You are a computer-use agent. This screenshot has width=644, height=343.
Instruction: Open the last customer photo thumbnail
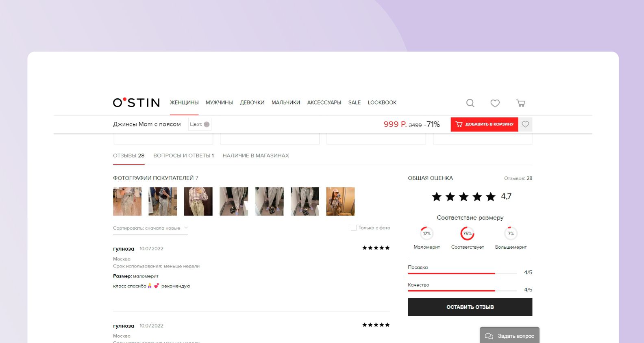pyautogui.click(x=340, y=202)
